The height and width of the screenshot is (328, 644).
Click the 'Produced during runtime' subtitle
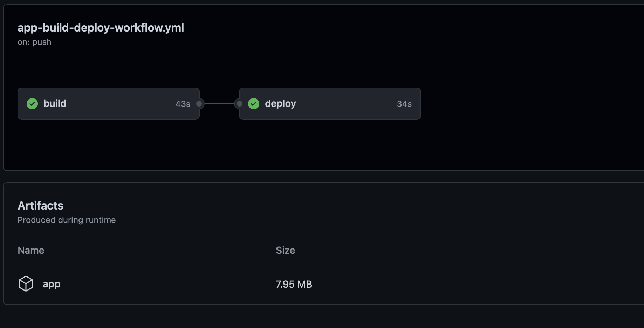[x=67, y=220]
